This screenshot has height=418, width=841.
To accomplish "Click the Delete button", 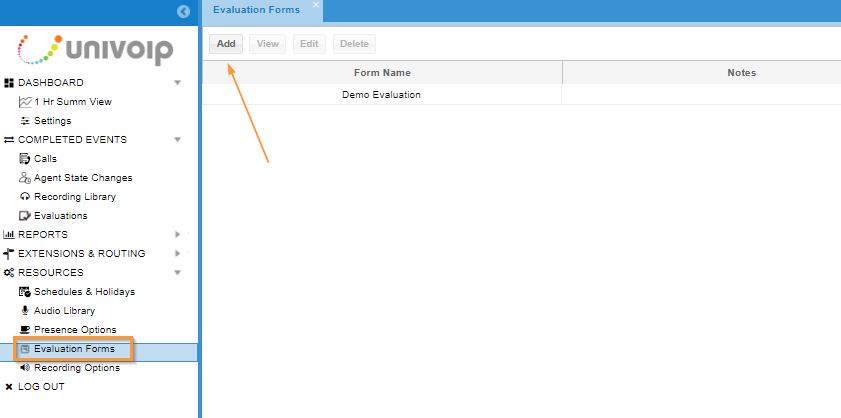I will [x=355, y=44].
